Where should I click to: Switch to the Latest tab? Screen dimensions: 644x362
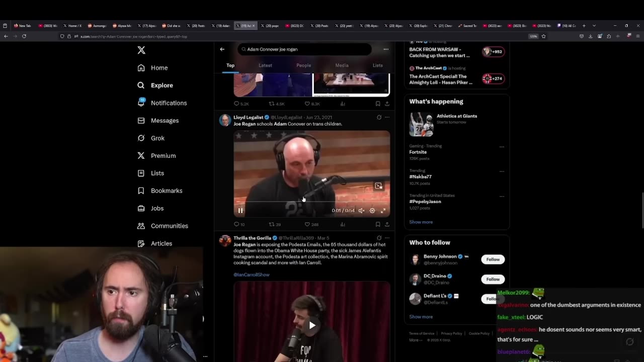[x=265, y=65]
